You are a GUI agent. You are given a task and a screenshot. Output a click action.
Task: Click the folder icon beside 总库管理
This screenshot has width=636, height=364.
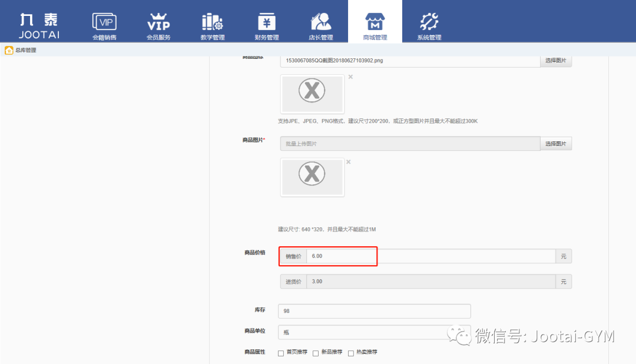(9, 50)
